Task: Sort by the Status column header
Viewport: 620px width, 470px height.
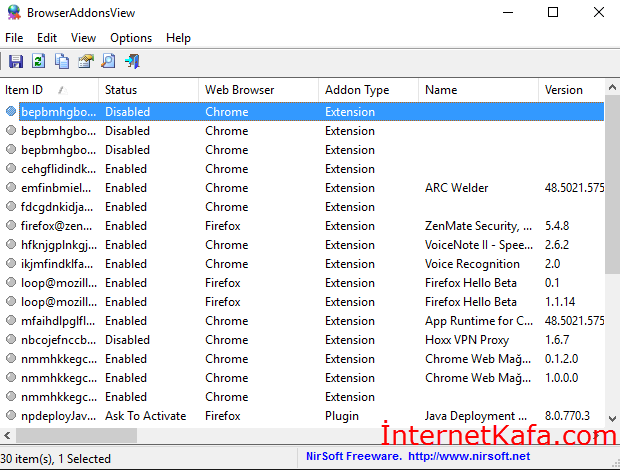Action: point(148,90)
